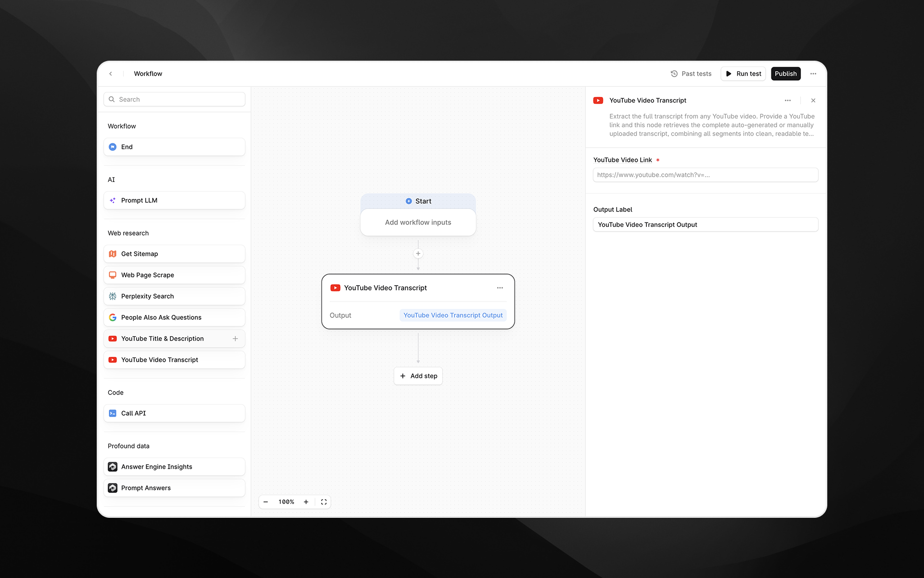Edit the Output Label field

tap(706, 224)
